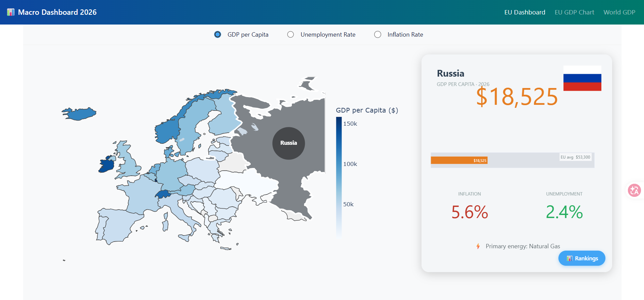Click the translate floating icon
644x300 pixels.
click(634, 190)
